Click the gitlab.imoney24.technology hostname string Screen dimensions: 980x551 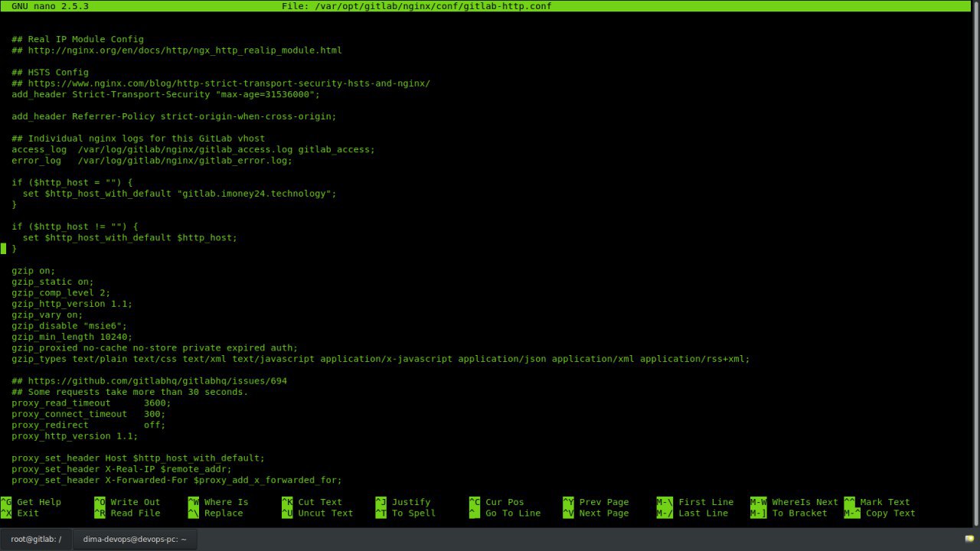coord(253,194)
